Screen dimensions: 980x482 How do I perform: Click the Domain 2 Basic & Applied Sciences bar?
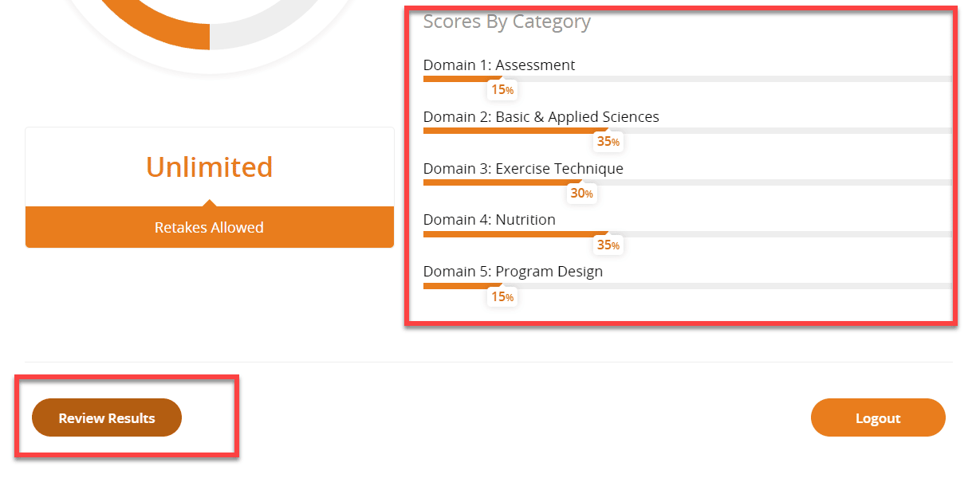pos(686,131)
